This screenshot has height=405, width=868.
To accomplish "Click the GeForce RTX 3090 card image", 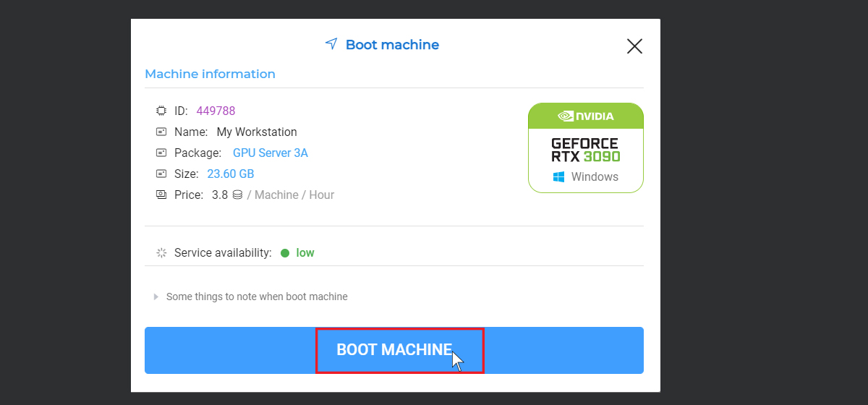I will (x=586, y=148).
